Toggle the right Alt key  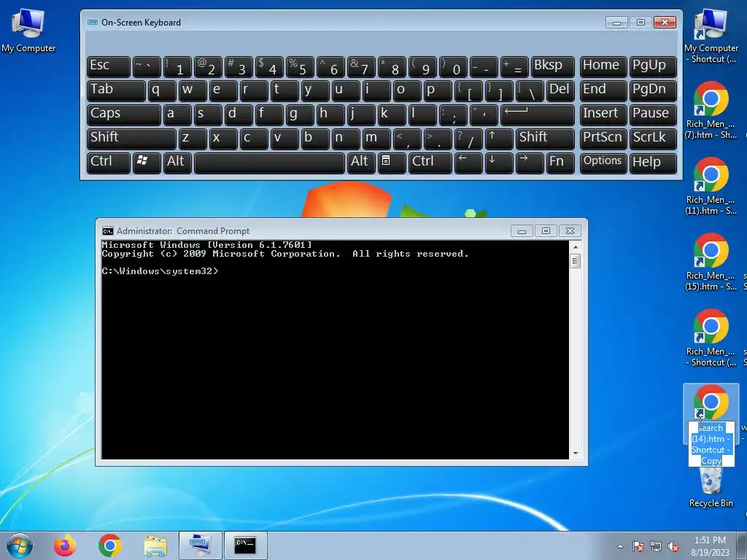(x=361, y=163)
